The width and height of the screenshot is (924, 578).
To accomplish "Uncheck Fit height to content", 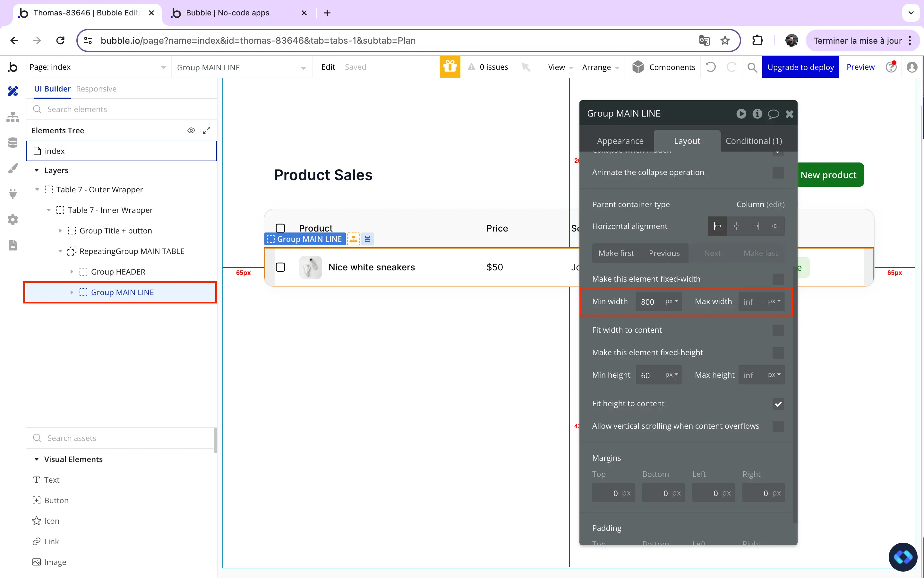I will click(x=778, y=404).
